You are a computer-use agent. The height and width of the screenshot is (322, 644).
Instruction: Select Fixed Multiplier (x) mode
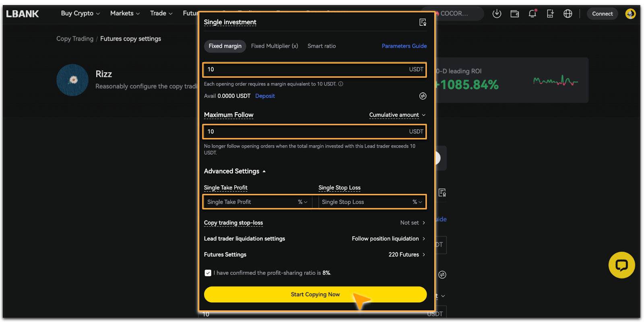275,46
